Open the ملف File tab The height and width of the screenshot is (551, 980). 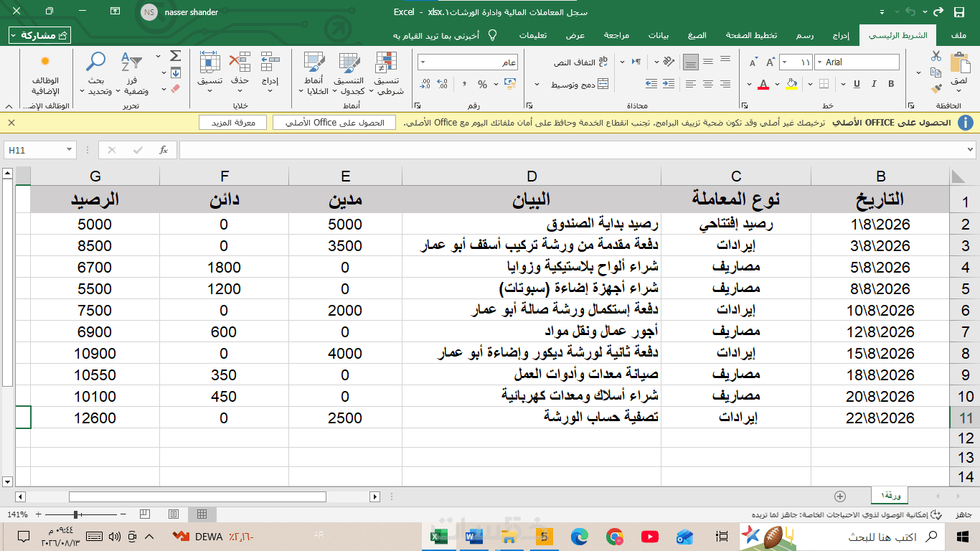pyautogui.click(x=958, y=35)
